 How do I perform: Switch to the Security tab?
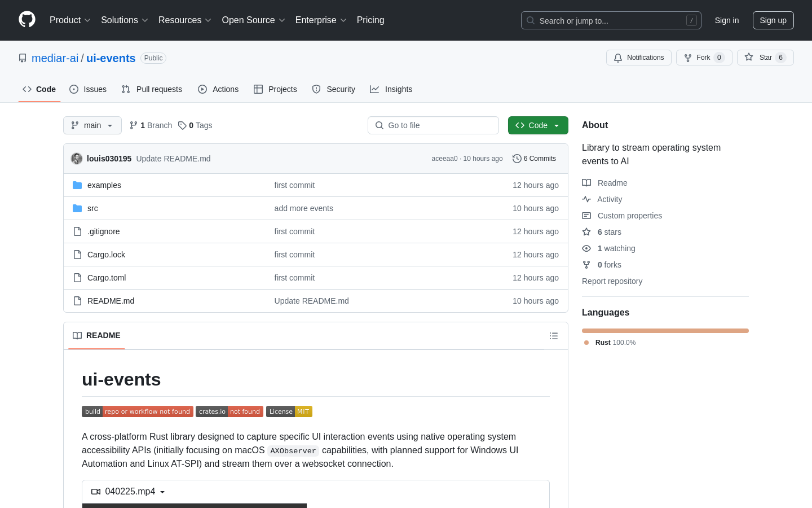point(334,89)
